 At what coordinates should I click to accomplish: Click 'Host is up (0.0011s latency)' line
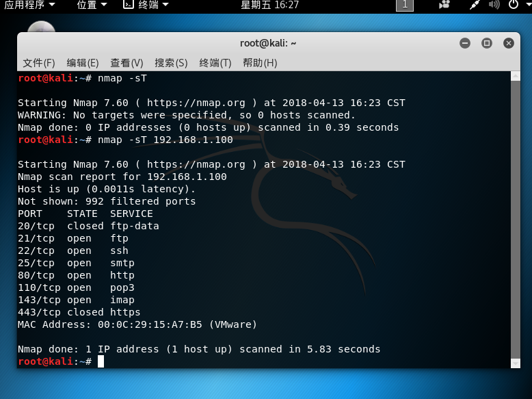[x=107, y=189]
